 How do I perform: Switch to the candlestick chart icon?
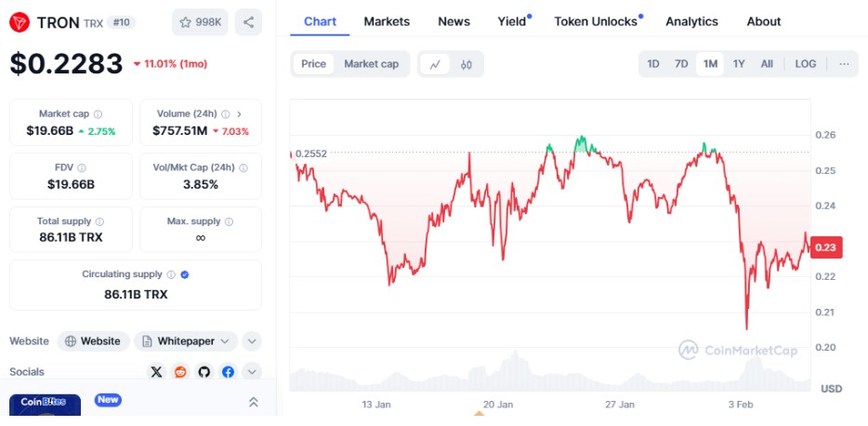point(467,64)
